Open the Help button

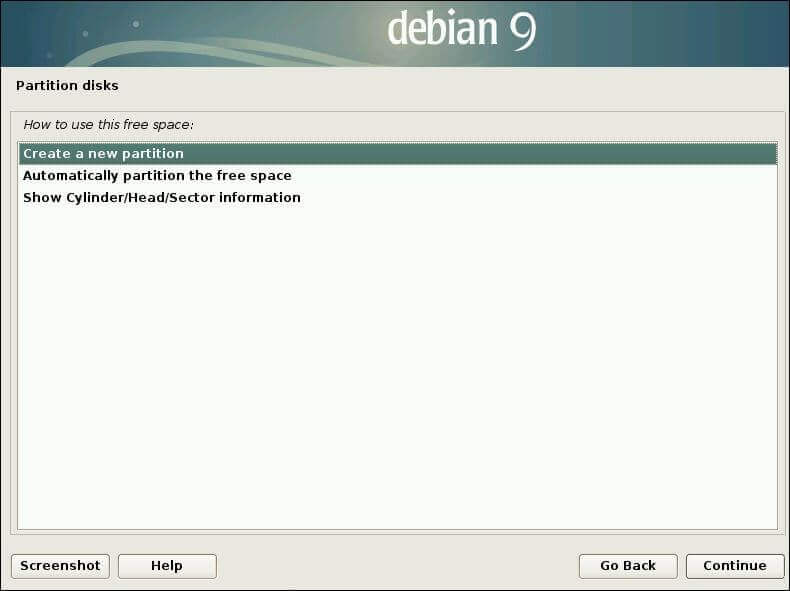coord(167,566)
